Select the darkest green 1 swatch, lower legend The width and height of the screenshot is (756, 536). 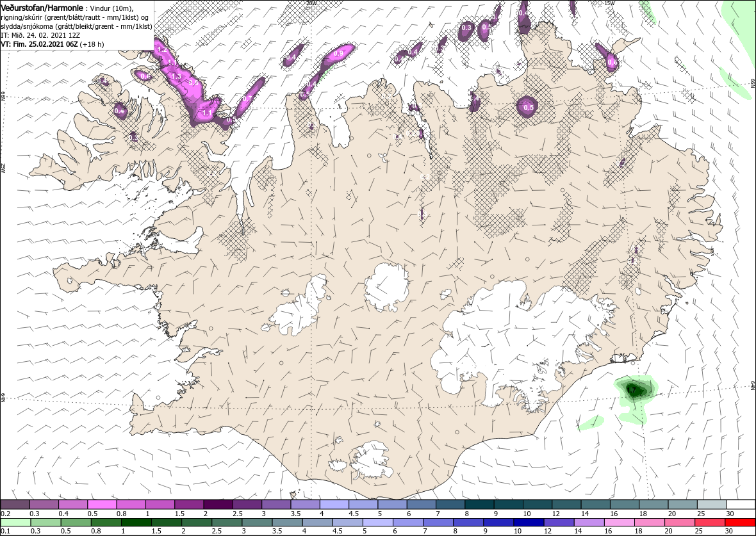[136, 523]
